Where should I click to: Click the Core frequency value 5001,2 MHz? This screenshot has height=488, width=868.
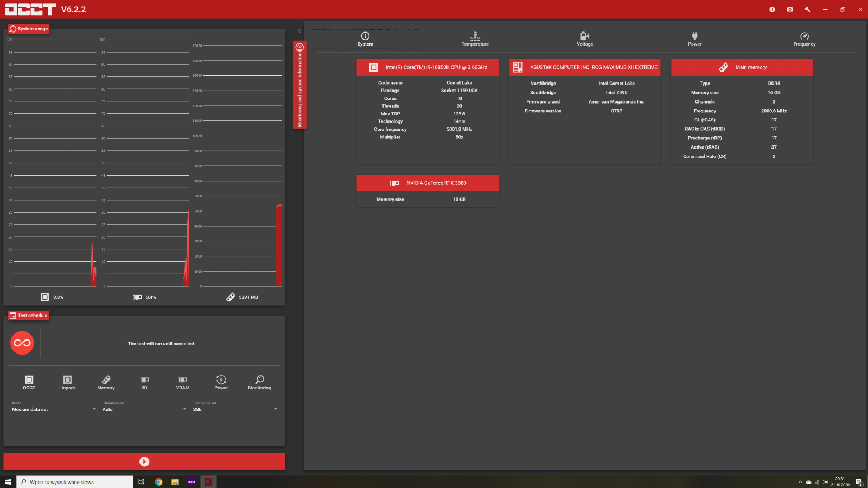point(459,129)
